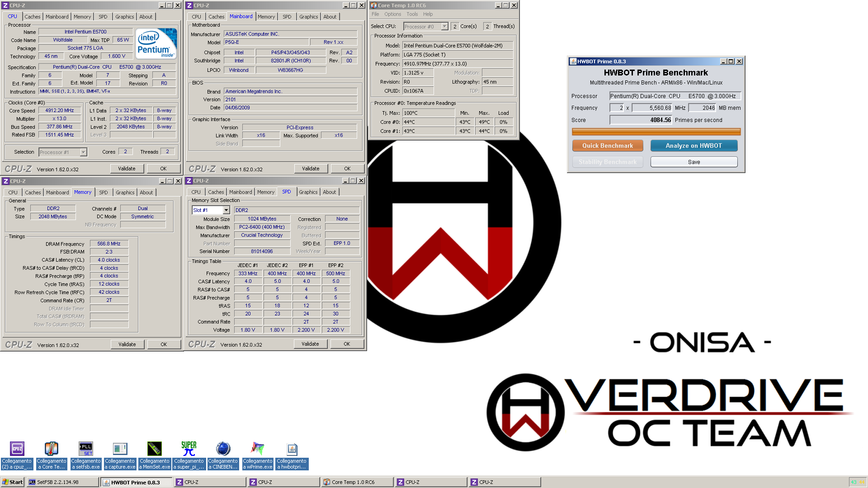The height and width of the screenshot is (488, 868).
Task: Open the Start menu button
Action: [12, 482]
